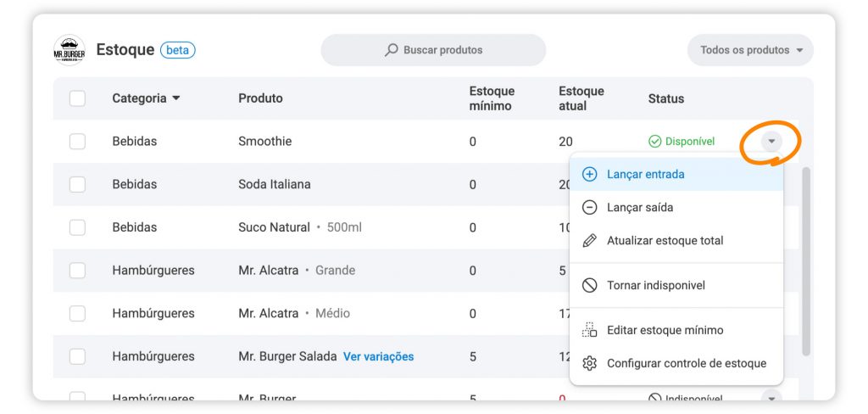Click the plus icon for Lançar entrada

[590, 174]
